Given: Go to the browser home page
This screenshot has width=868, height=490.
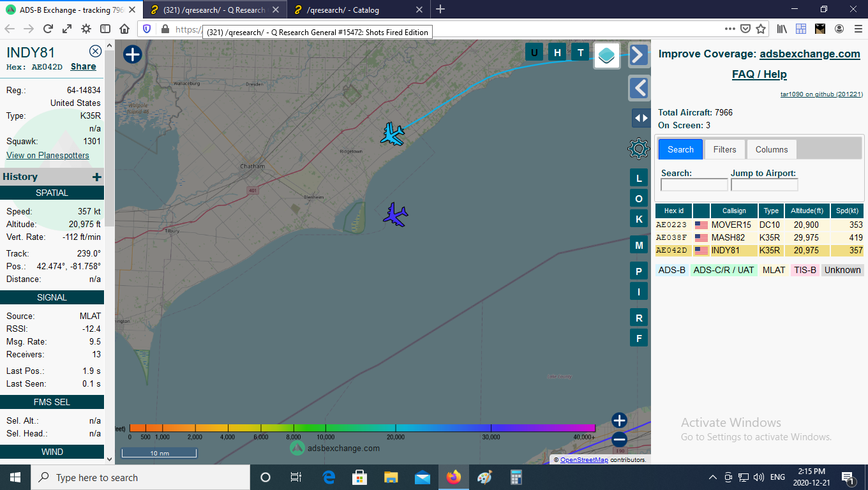Looking at the screenshot, I should point(124,29).
